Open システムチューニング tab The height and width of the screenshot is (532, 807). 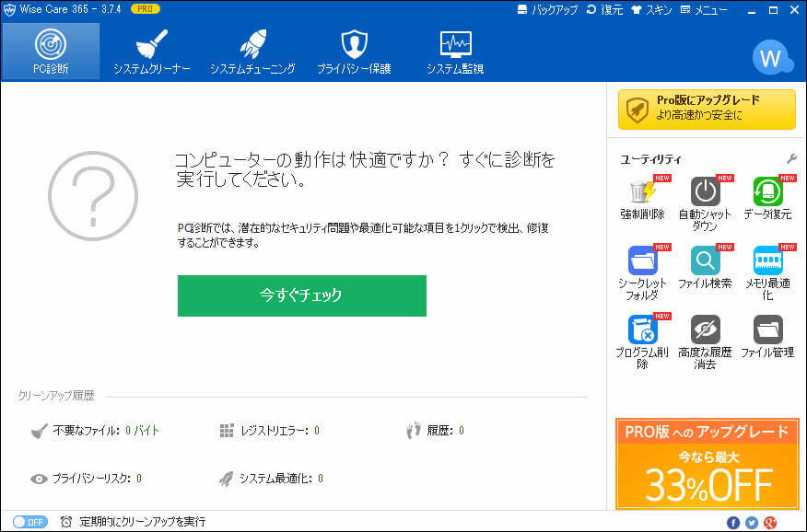point(252,52)
